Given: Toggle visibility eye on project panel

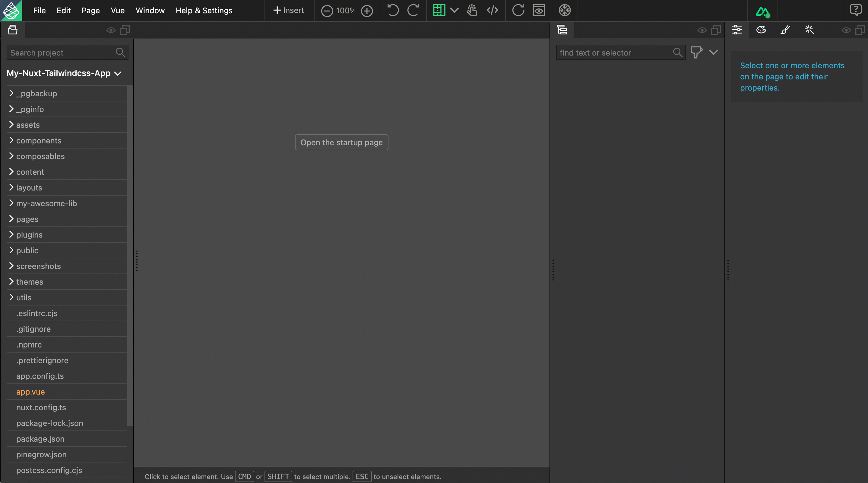Looking at the screenshot, I should point(111,30).
